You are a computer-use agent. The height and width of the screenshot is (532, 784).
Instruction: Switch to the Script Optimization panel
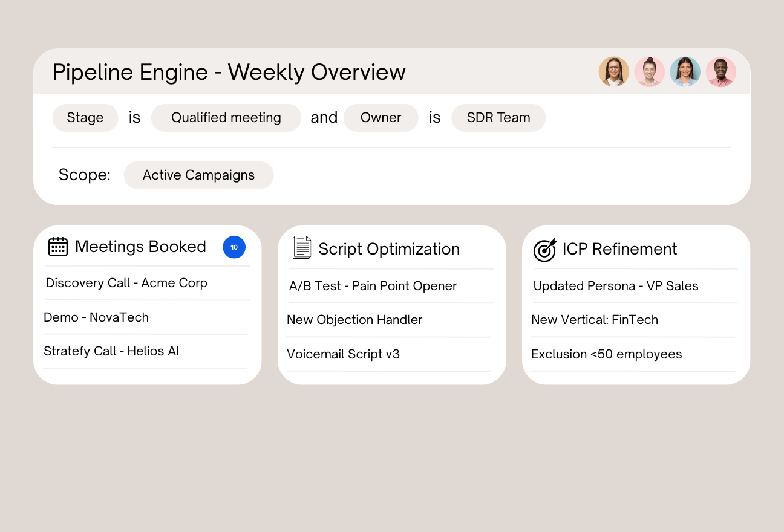pos(388,249)
